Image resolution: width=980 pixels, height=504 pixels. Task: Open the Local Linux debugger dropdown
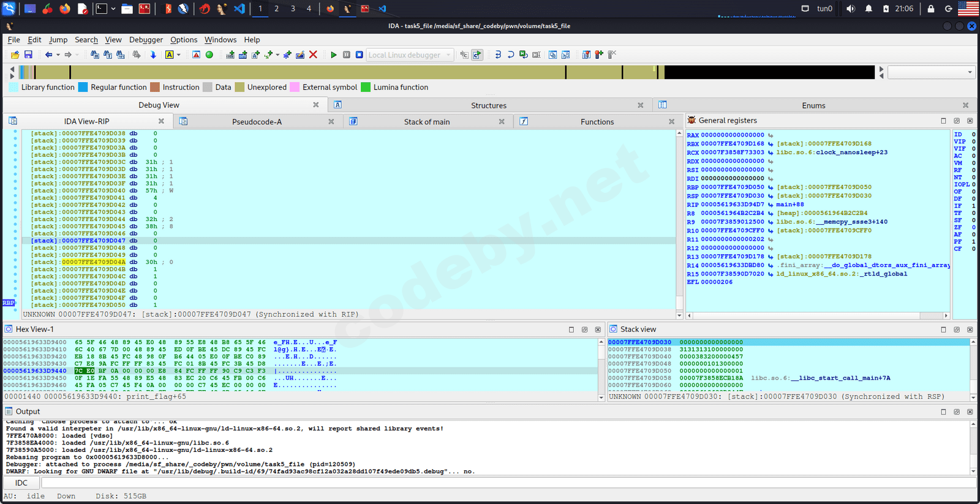pyautogui.click(x=410, y=55)
